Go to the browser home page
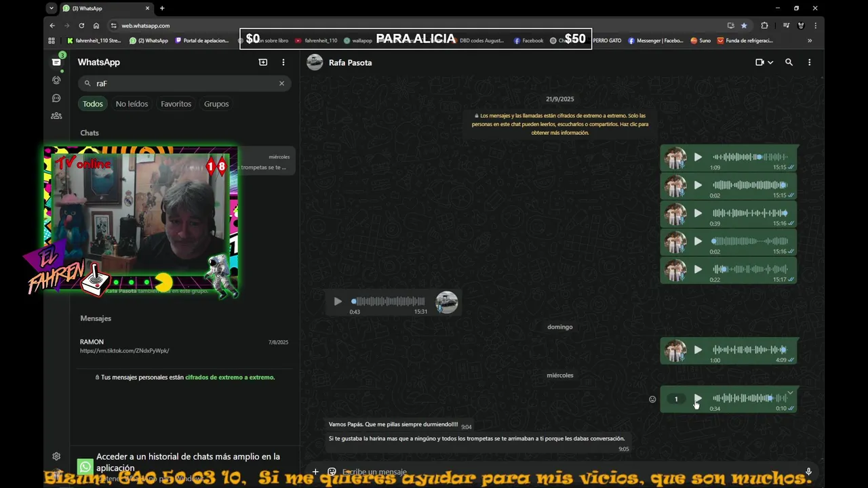 click(96, 26)
